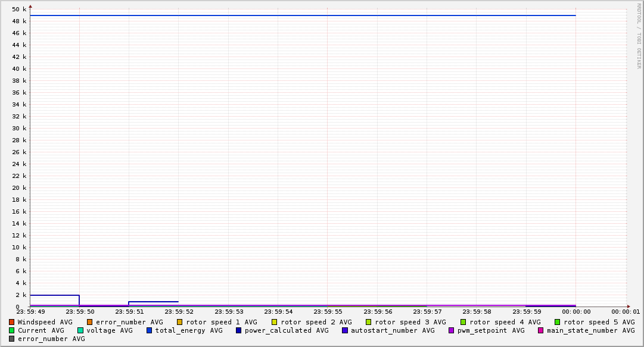Click the 23:59:55 time axis label
The image size is (644, 347).
pos(328,311)
